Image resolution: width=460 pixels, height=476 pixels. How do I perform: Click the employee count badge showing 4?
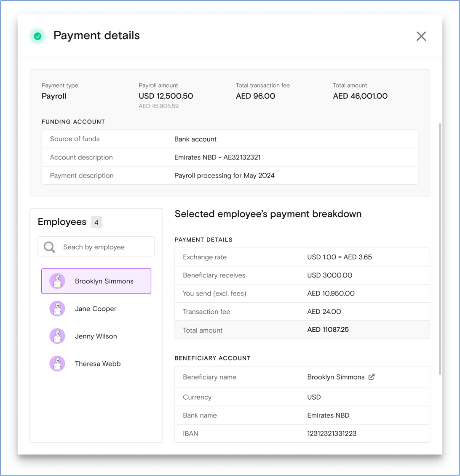(96, 222)
